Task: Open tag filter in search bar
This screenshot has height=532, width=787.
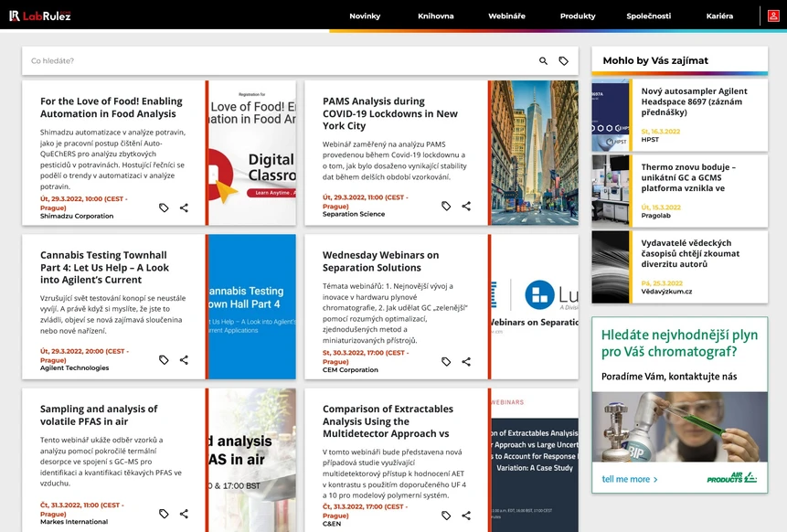Action: click(564, 61)
